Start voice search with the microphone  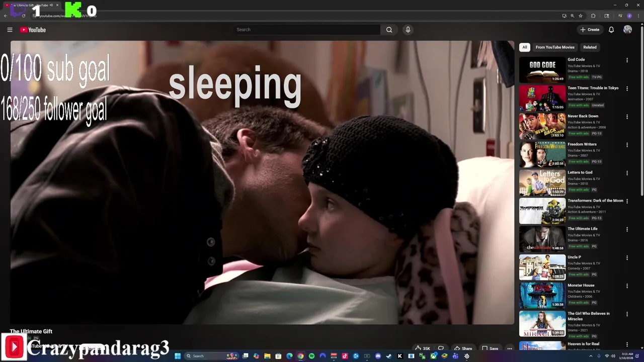pyautogui.click(x=408, y=30)
